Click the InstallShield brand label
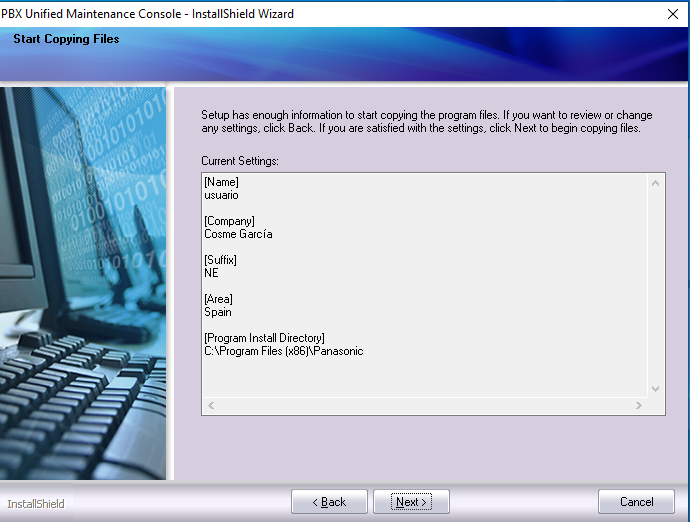Screen dimensions: 690x522 (x=36, y=504)
